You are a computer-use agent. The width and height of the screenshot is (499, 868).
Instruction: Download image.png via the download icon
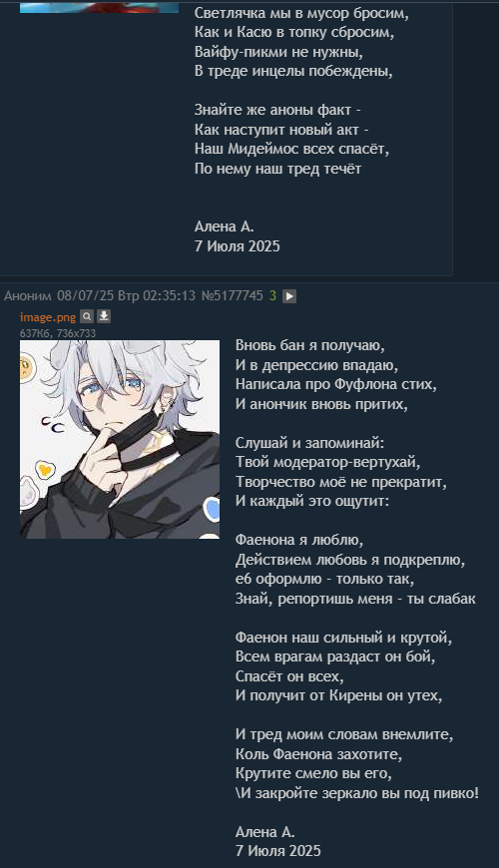click(104, 316)
